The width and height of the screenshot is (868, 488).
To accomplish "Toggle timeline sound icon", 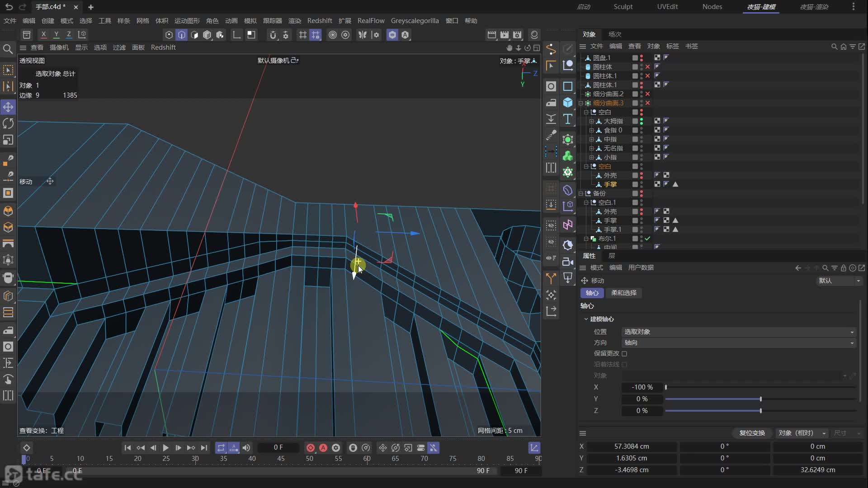I will click(x=246, y=448).
